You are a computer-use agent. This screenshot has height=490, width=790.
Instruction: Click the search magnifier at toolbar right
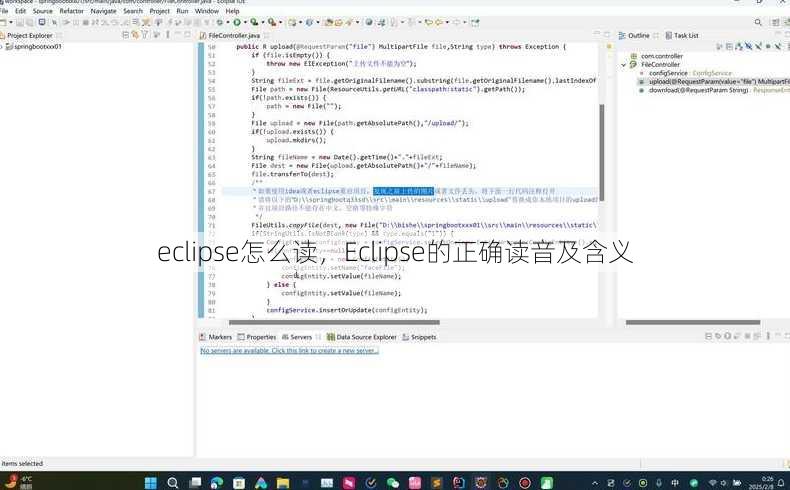(x=758, y=22)
